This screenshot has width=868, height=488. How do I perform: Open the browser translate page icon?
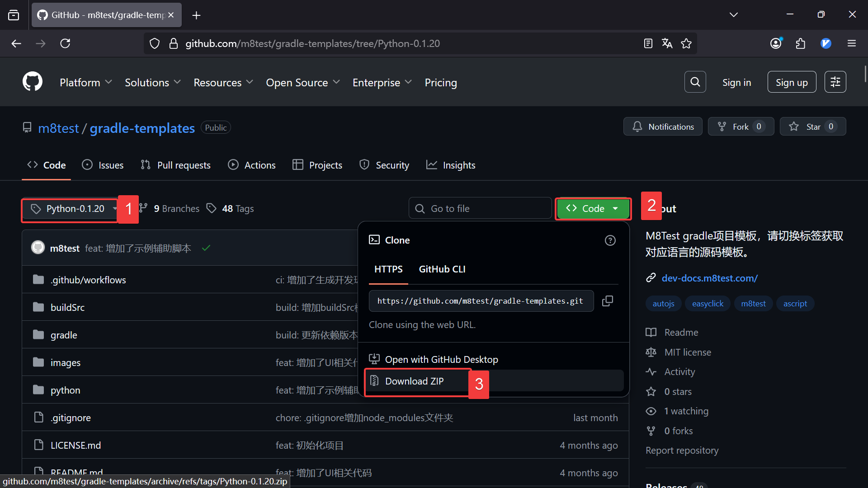[667, 43]
